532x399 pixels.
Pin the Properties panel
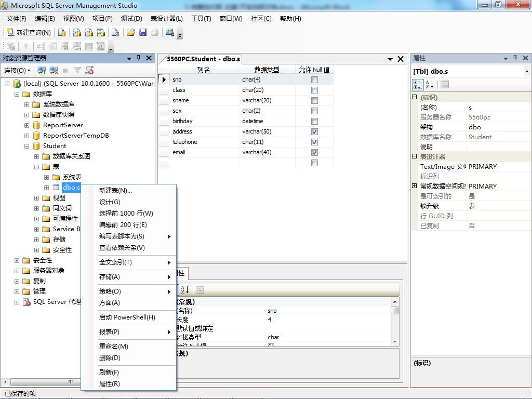pos(515,58)
